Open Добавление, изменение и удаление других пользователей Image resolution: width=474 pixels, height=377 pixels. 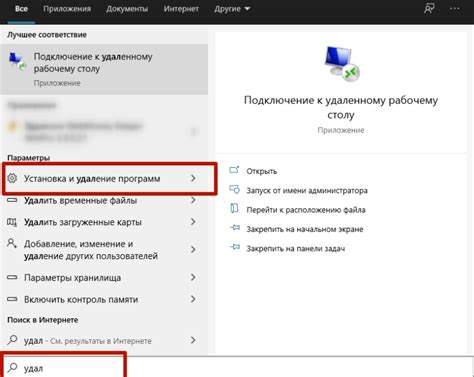[104, 250]
